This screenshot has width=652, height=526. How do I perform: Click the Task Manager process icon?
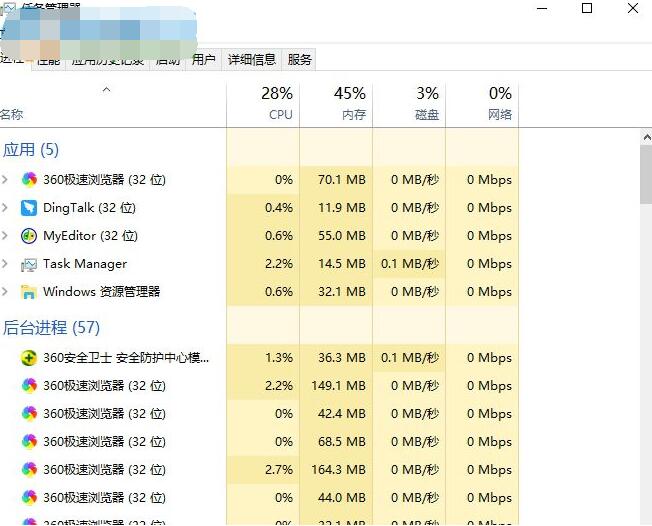pyautogui.click(x=29, y=264)
